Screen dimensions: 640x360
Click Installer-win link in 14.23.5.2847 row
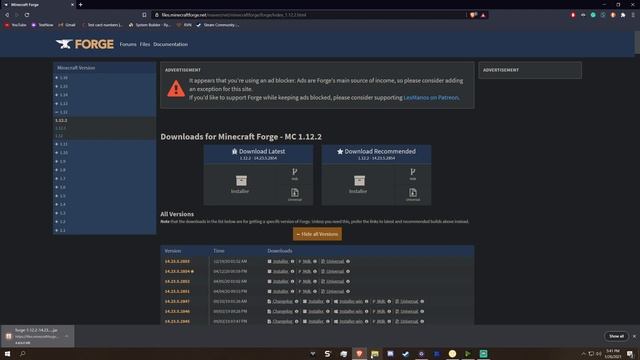[x=351, y=302]
